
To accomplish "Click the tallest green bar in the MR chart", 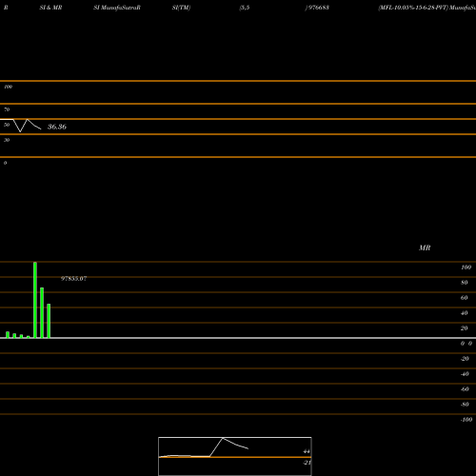I will pos(35,300).
